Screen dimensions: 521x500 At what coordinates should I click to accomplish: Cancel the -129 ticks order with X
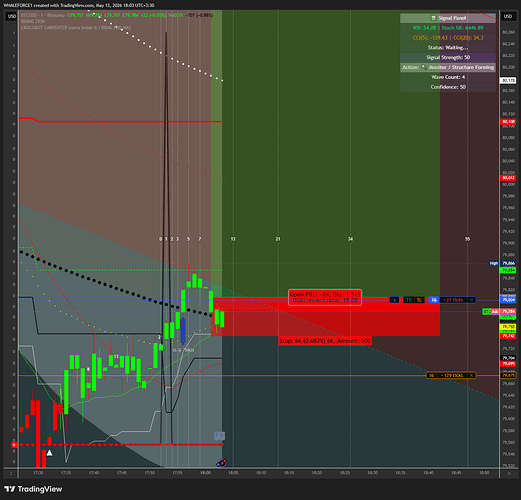tap(472, 375)
